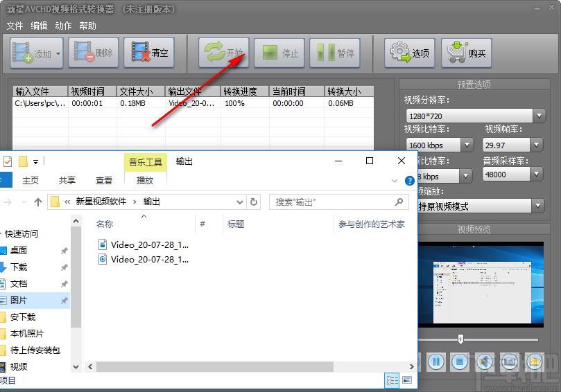This screenshot has width=561, height=392.
Task: Switch to large icons view in Explorer
Action: pyautogui.click(x=407, y=380)
